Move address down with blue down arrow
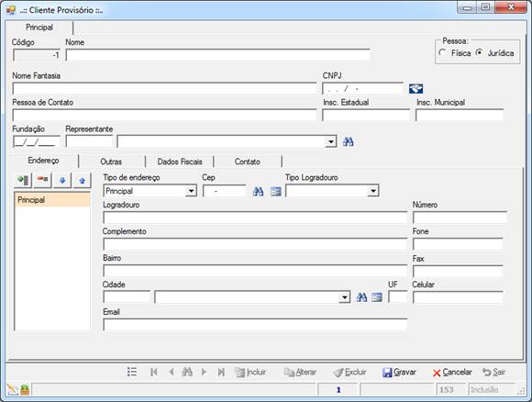532x402 pixels. point(62,180)
